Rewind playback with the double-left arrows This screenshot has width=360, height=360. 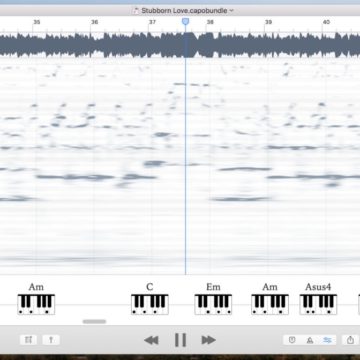coord(151,340)
